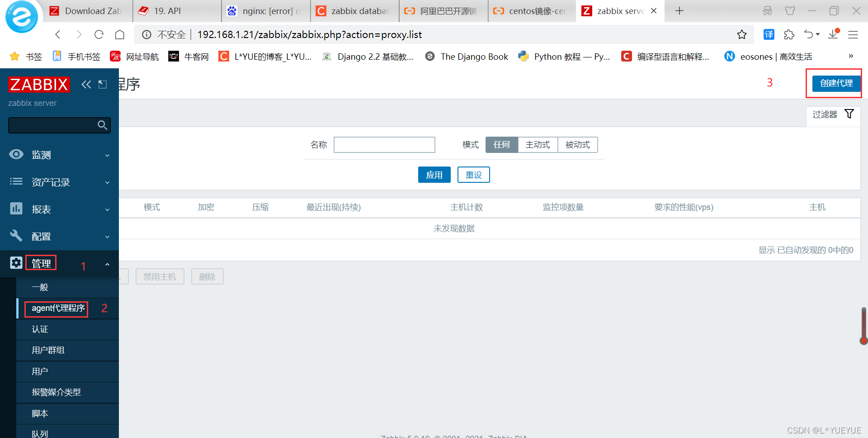Click the 管理 gear icon

[x=16, y=263]
